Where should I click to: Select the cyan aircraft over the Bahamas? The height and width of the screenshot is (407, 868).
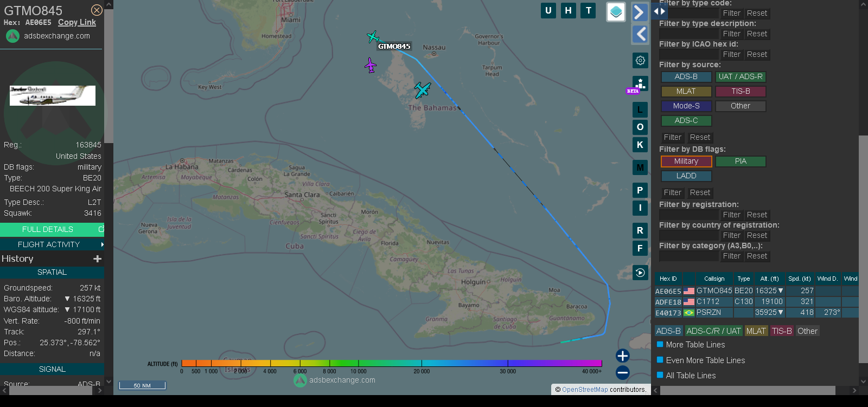(422, 90)
